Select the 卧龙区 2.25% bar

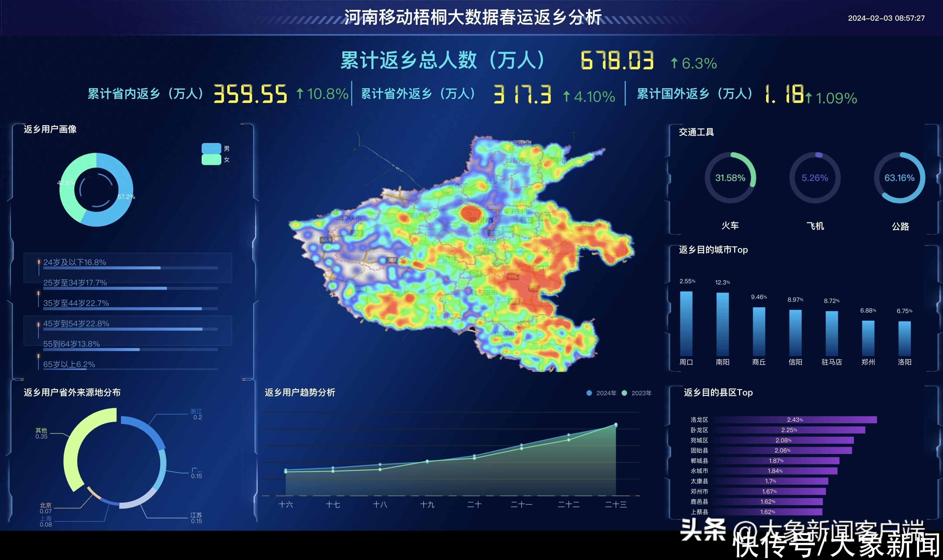[x=789, y=430]
